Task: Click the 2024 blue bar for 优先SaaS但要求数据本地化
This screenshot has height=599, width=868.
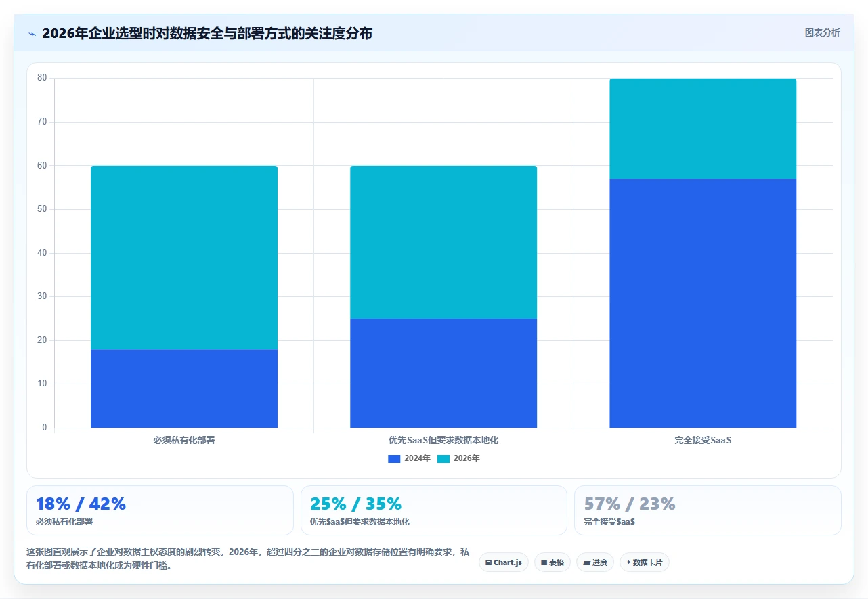Action: pos(443,373)
